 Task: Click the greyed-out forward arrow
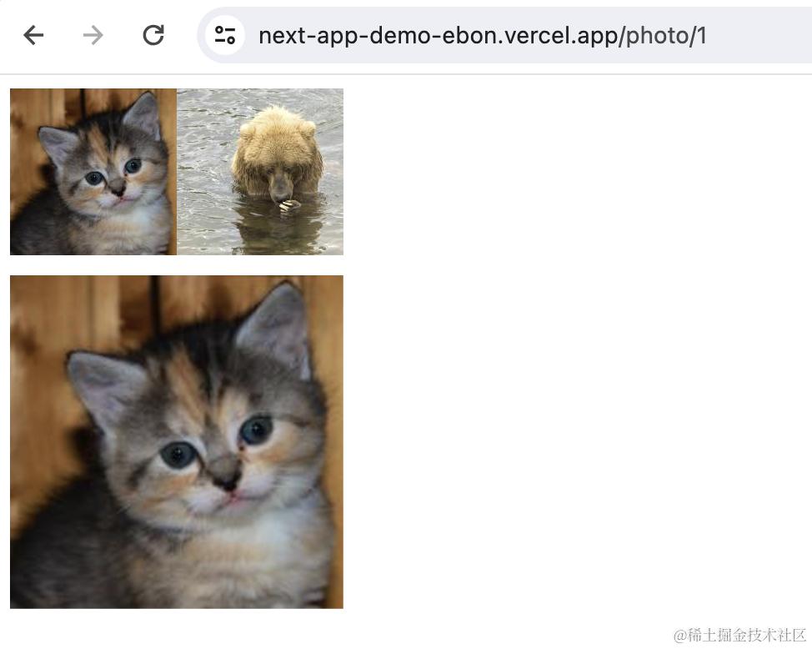click(x=93, y=35)
